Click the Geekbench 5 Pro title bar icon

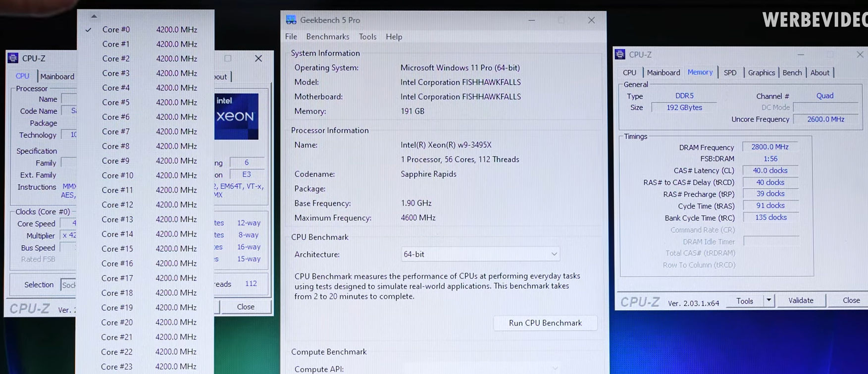click(x=291, y=20)
